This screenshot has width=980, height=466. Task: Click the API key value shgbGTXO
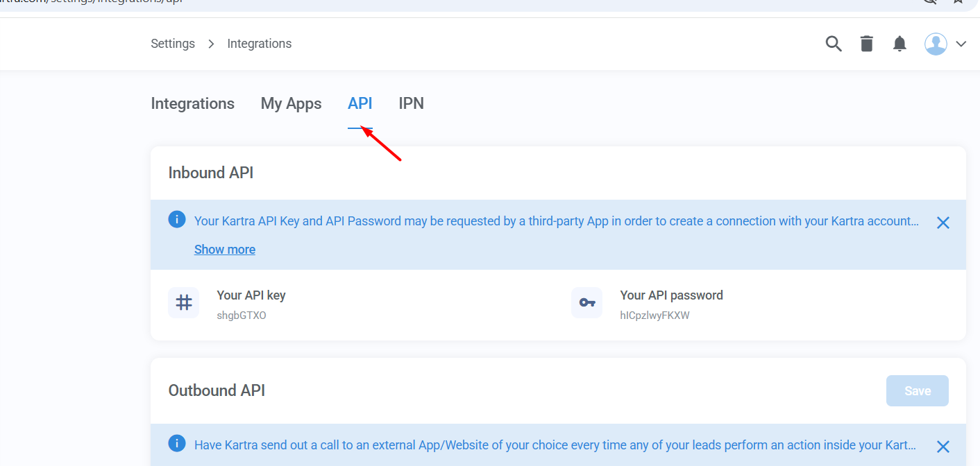coord(242,316)
